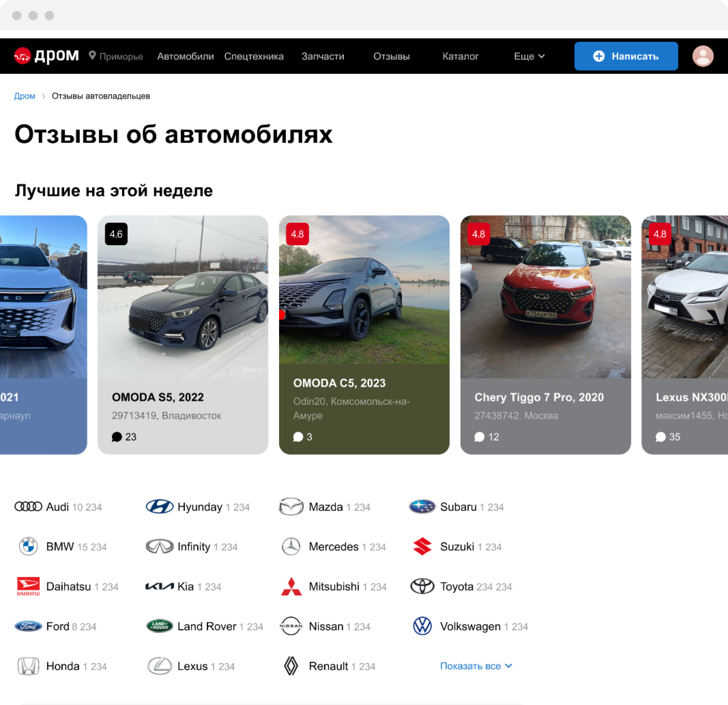Image resolution: width=728 pixels, height=705 pixels.
Task: Click the location pin icon near Приморье
Action: tap(92, 56)
